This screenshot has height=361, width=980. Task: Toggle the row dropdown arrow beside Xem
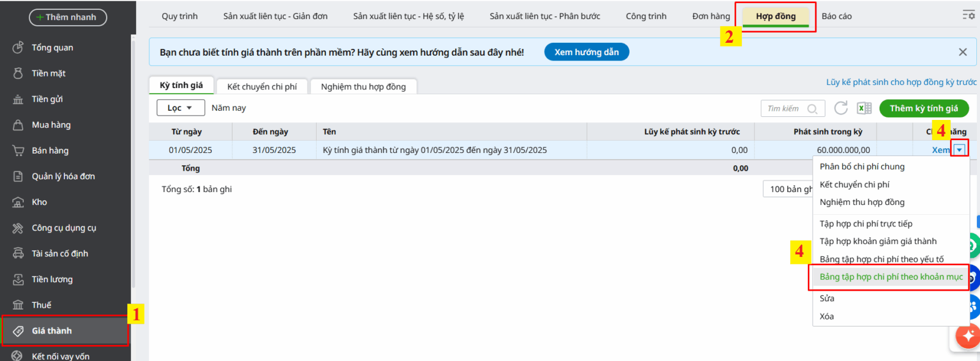[959, 150]
